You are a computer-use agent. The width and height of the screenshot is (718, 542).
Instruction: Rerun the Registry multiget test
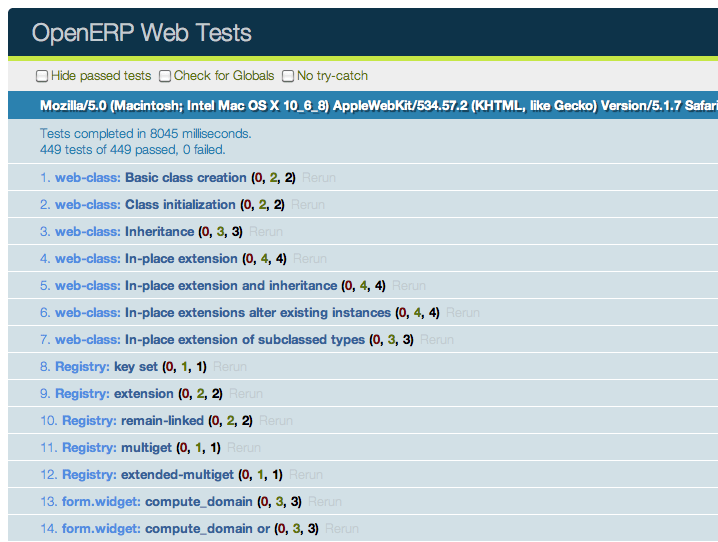click(x=244, y=448)
